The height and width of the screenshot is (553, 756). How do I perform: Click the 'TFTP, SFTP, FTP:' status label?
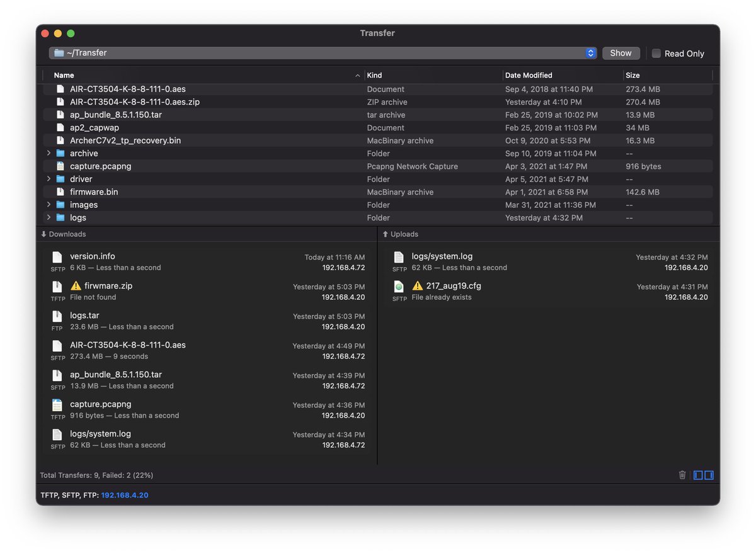tap(69, 495)
